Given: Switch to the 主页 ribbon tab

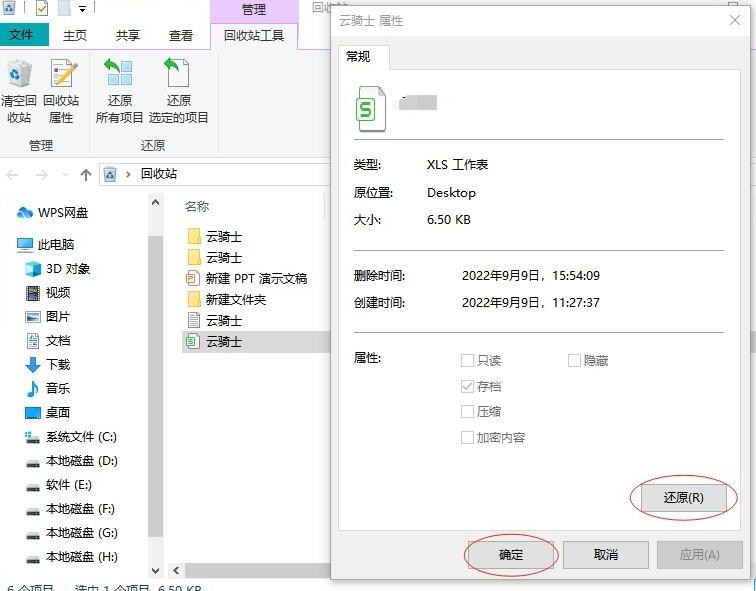Looking at the screenshot, I should pyautogui.click(x=75, y=35).
